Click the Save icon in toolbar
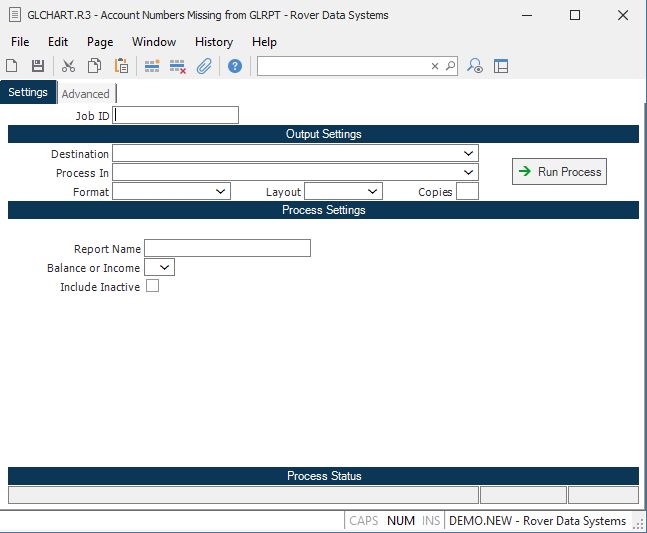The image size is (647, 533). click(x=38, y=66)
